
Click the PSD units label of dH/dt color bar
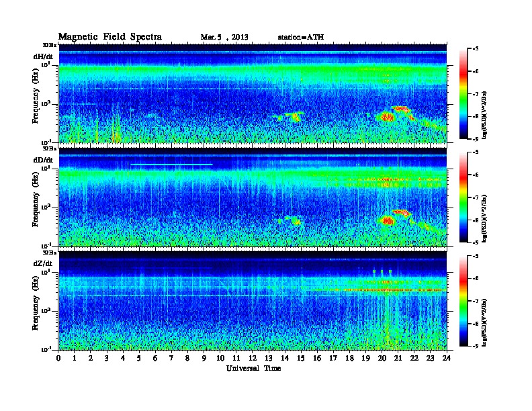(x=484, y=115)
